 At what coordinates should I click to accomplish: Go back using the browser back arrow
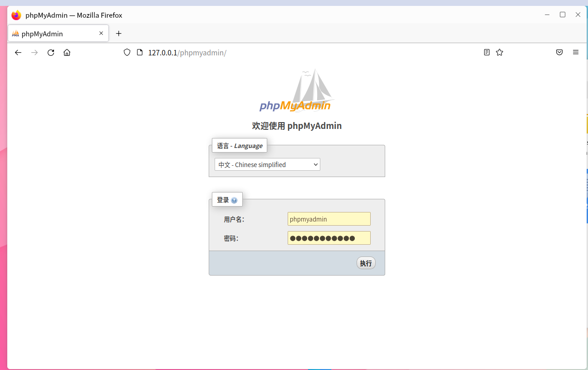[x=18, y=53]
